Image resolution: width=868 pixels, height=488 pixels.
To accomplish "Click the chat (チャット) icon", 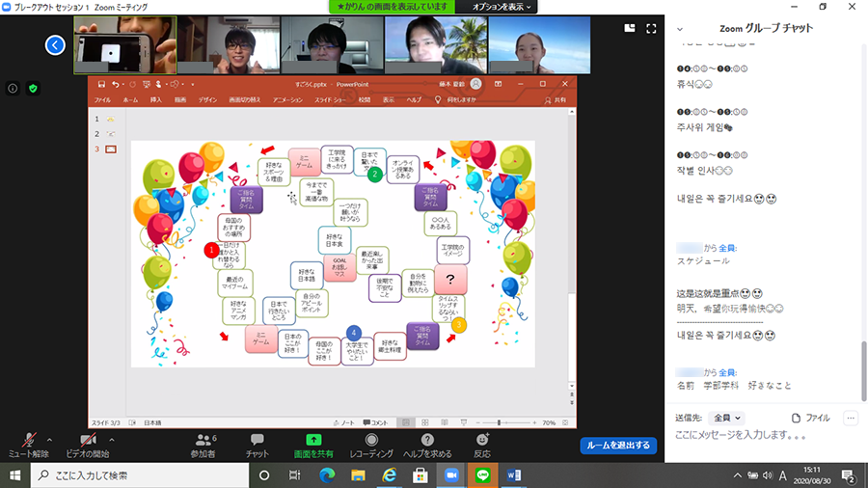I will 258,440.
